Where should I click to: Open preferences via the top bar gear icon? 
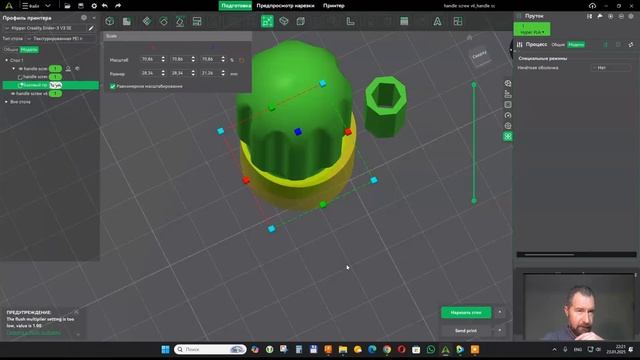pyautogui.click(x=94, y=6)
